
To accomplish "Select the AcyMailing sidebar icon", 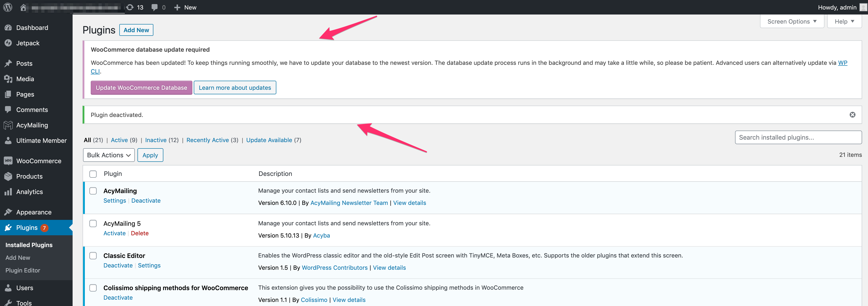I will click(8, 125).
